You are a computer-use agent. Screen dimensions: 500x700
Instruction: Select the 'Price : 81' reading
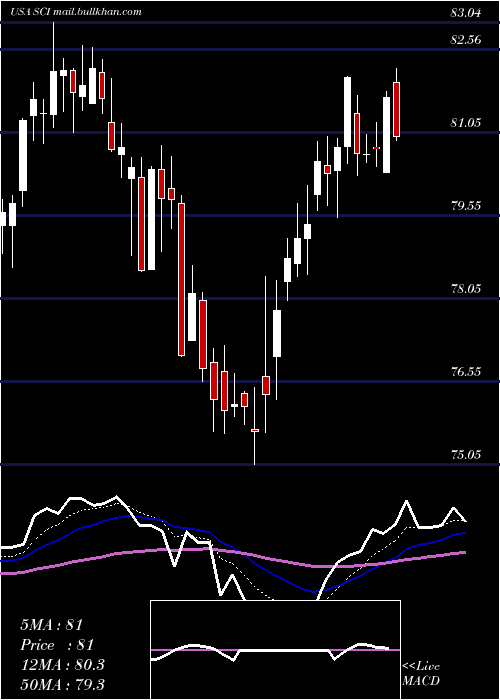tap(57, 645)
